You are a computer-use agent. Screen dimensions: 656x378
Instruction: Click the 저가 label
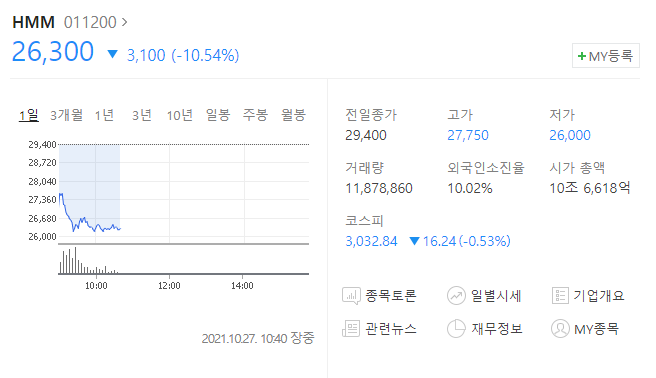pyautogui.click(x=562, y=115)
